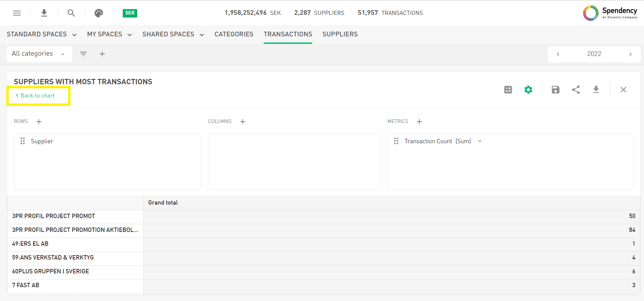Open the filter list icon
Image resolution: width=644 pixels, height=301 pixels.
(x=83, y=54)
